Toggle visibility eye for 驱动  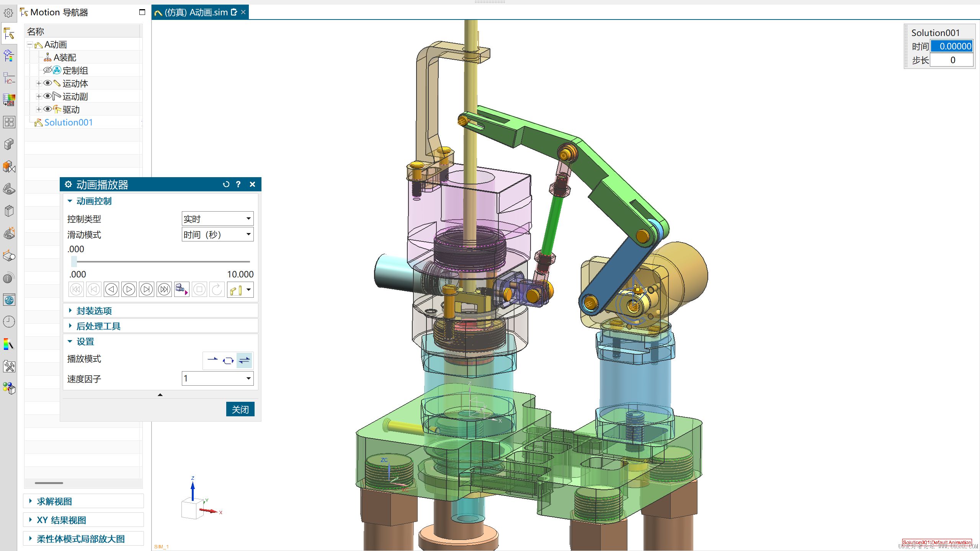point(47,109)
